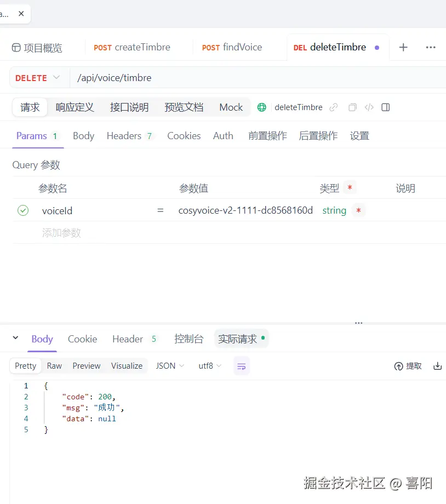Toggle required asterisk on voiceId row
This screenshot has height=504, width=446.
(358, 210)
